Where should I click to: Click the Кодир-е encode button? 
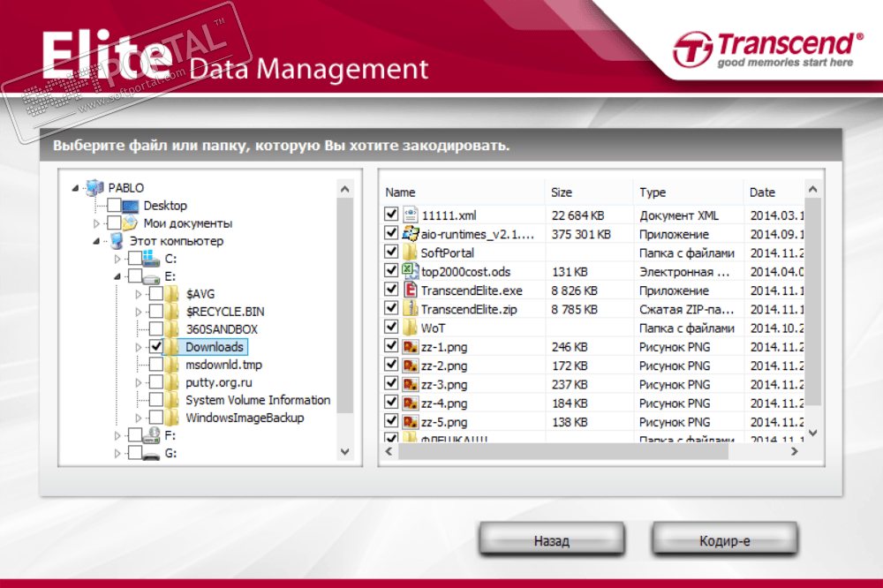[x=725, y=539]
